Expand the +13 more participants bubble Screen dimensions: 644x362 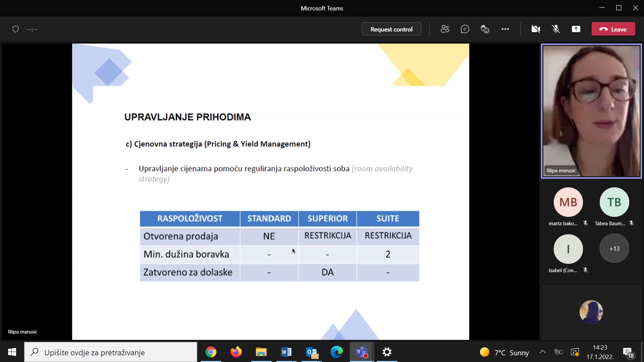(x=614, y=248)
